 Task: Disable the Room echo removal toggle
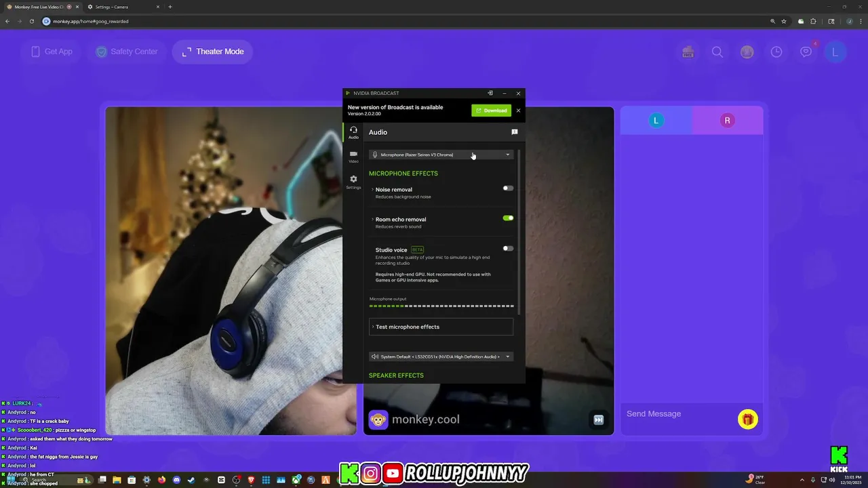tap(508, 218)
